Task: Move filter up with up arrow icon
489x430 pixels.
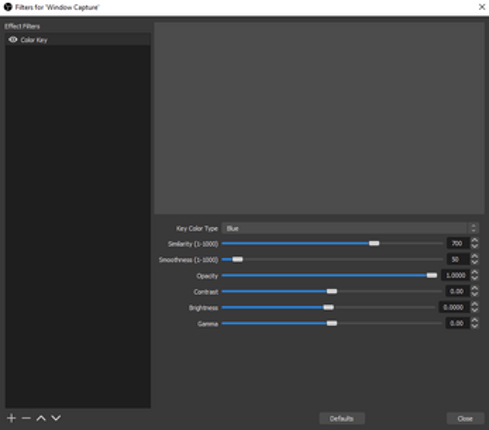Action: point(41,418)
